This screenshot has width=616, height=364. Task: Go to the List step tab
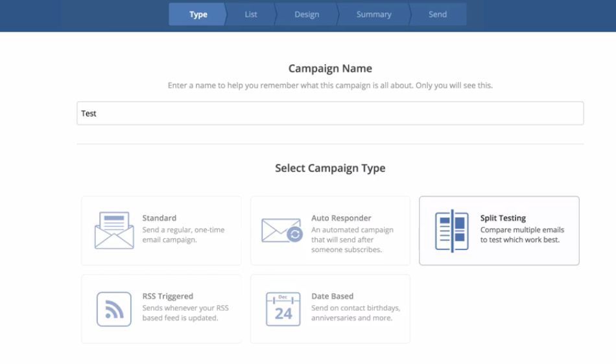pyautogui.click(x=251, y=14)
